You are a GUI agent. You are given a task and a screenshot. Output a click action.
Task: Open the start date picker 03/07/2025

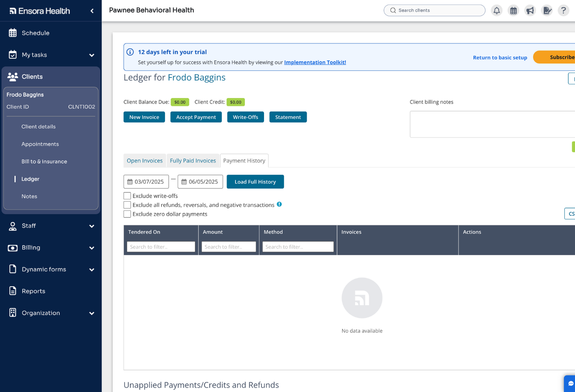146,182
